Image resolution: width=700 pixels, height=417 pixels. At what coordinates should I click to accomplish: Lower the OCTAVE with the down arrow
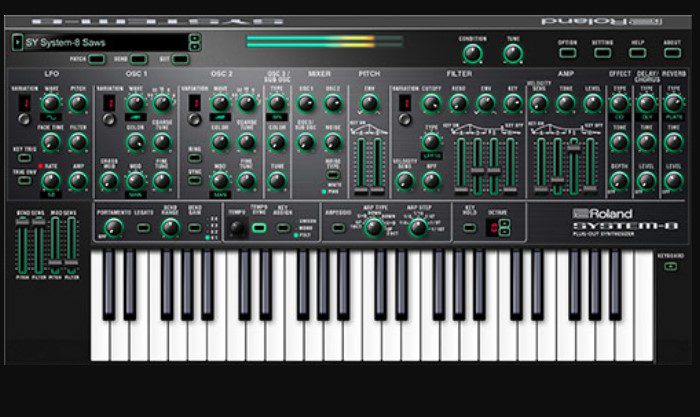click(504, 232)
